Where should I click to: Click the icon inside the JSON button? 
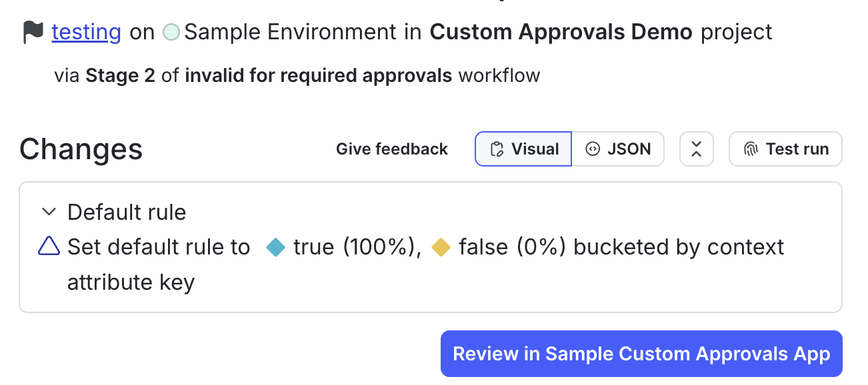[593, 149]
